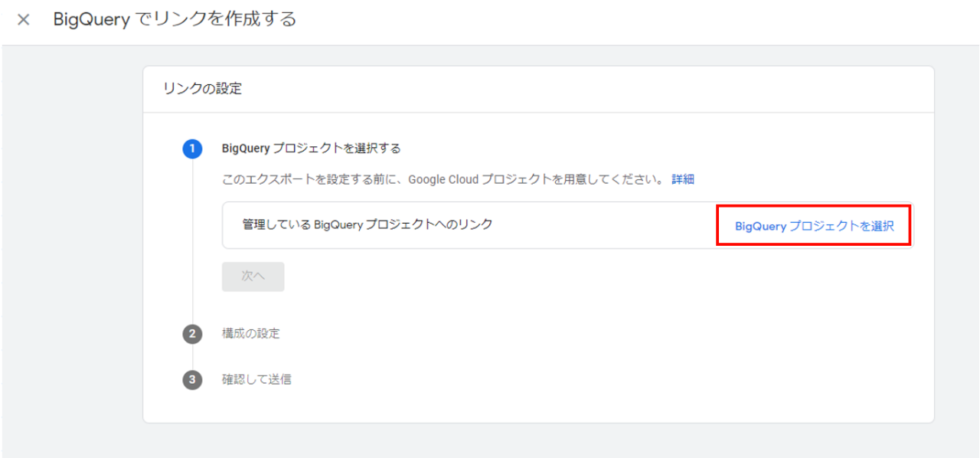Click the step 2 number circle
The height and width of the screenshot is (458, 980).
coord(192,334)
